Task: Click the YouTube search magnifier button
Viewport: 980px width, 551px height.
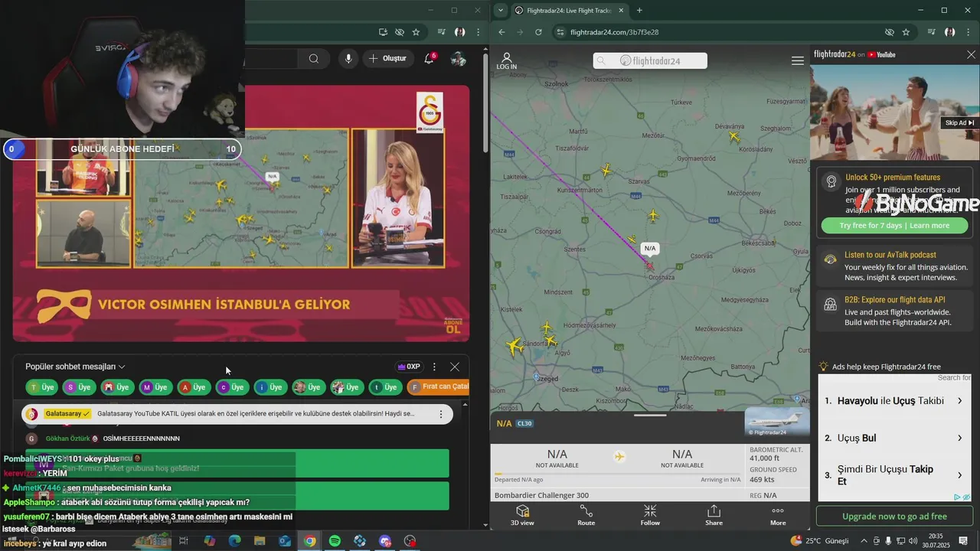Action: (x=314, y=58)
